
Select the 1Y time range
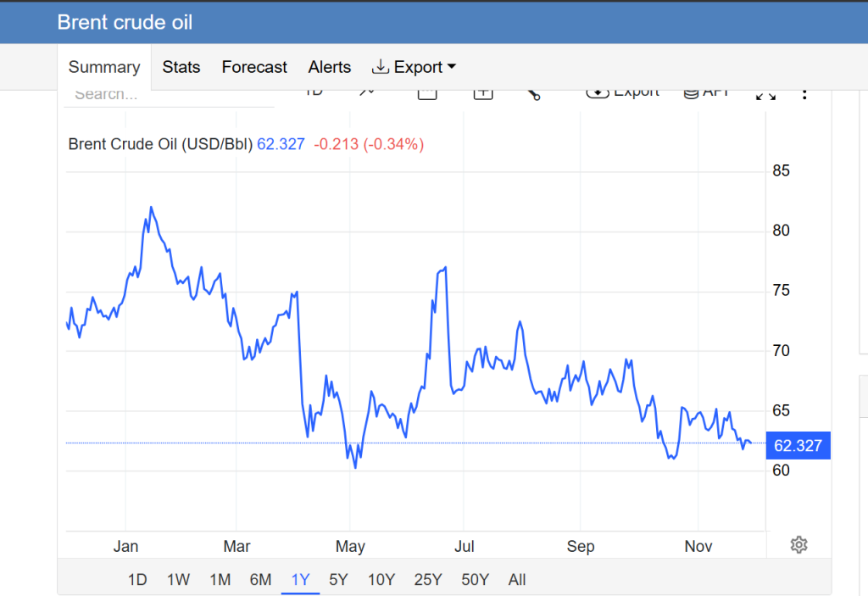point(300,579)
